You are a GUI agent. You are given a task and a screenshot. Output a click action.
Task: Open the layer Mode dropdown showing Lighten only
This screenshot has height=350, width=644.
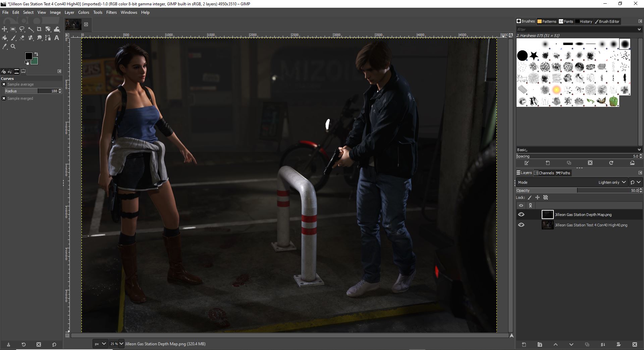[572, 182]
